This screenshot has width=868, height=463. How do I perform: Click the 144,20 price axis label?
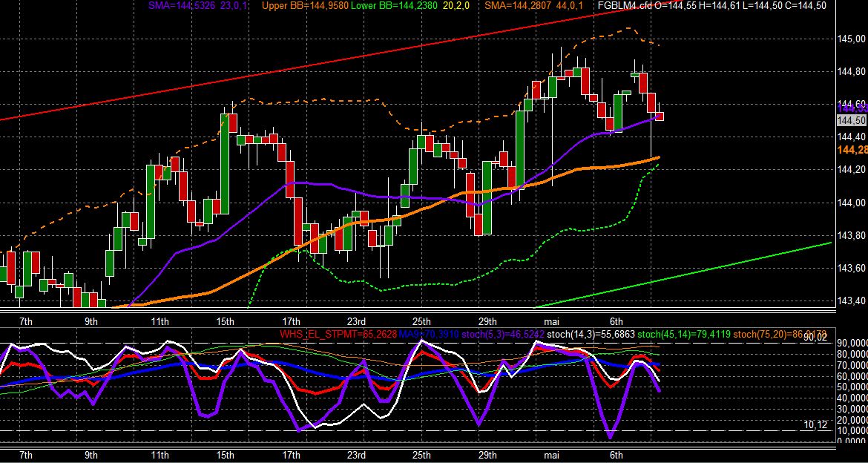click(852, 169)
